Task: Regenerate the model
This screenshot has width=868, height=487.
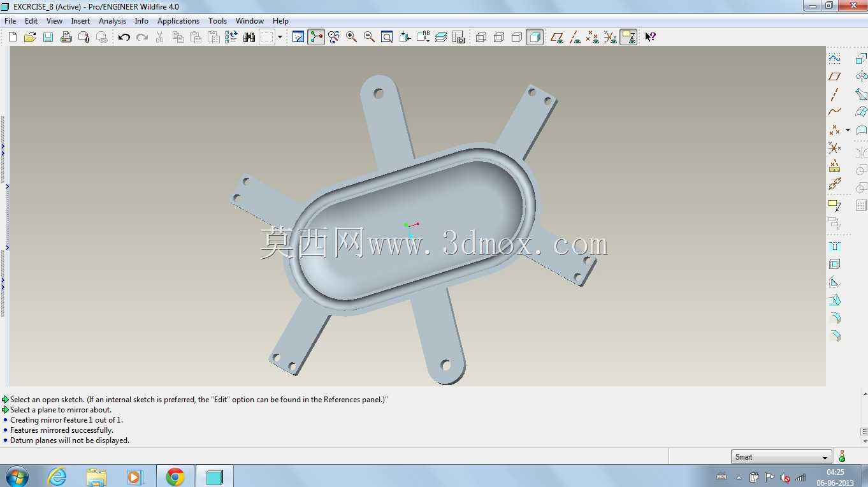Action: click(231, 37)
